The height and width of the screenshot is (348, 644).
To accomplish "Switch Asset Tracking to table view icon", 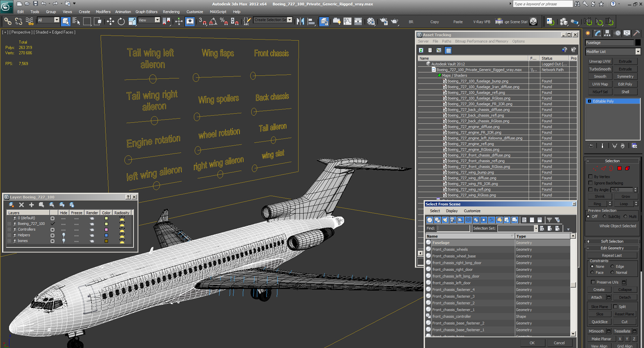I will coord(448,50).
